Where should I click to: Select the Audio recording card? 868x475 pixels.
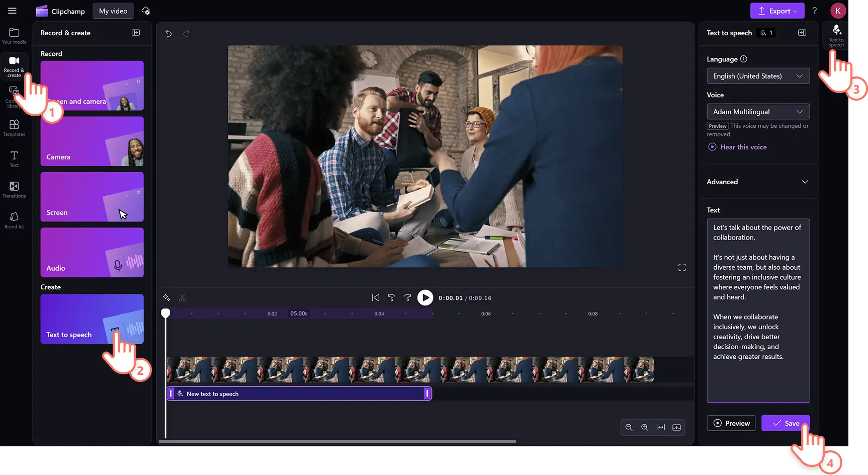click(92, 252)
